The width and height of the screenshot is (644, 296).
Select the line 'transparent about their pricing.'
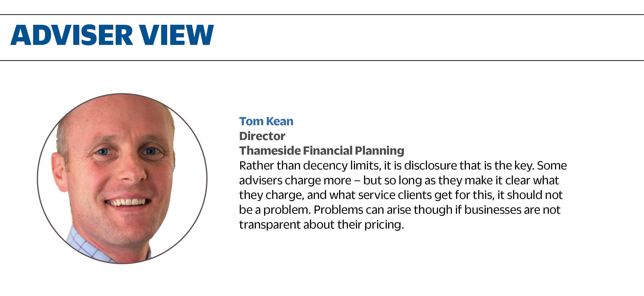click(x=321, y=225)
